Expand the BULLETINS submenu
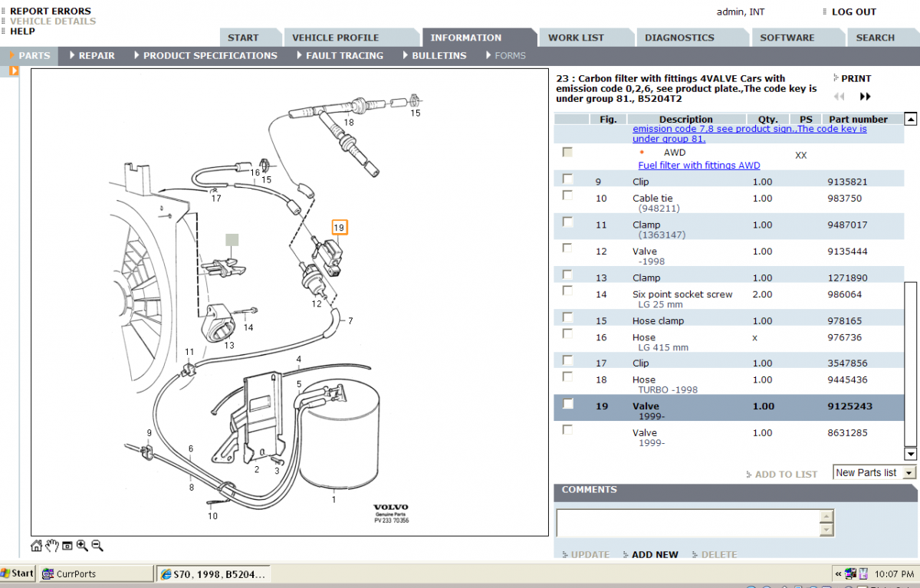The width and height of the screenshot is (920, 588). tap(434, 55)
